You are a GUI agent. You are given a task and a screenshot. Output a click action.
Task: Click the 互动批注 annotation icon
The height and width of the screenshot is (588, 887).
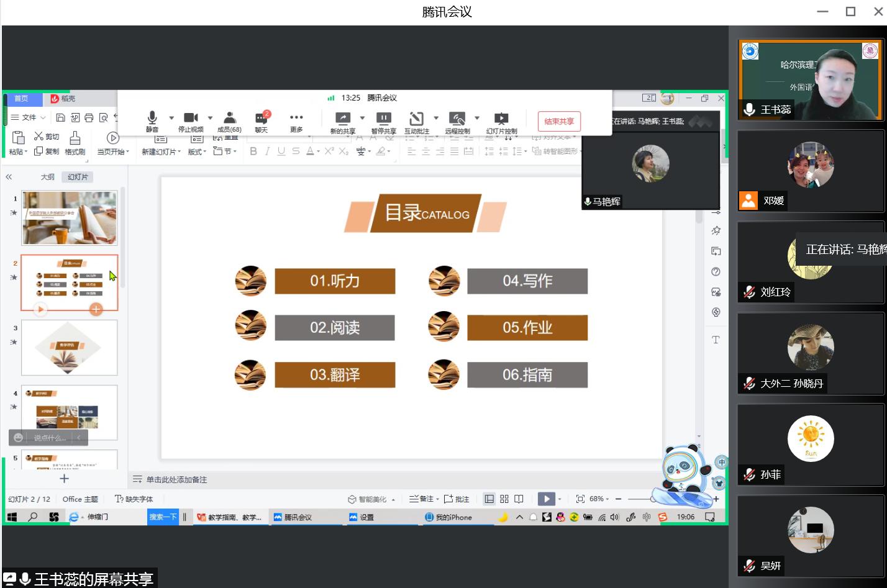coord(416,119)
